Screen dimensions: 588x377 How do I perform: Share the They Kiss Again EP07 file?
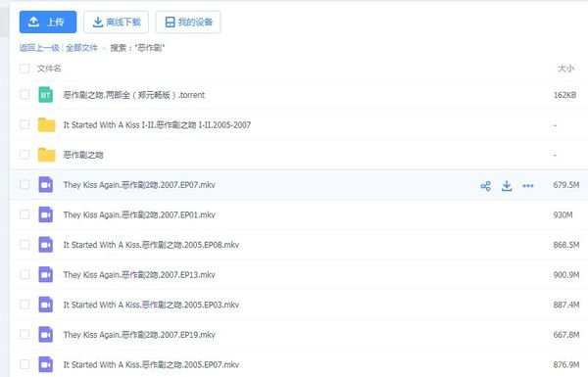click(486, 186)
